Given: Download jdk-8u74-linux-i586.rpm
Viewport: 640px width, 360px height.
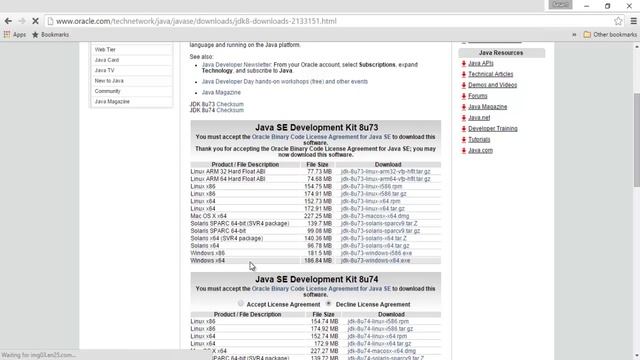Looking at the screenshot, I should [378, 322].
